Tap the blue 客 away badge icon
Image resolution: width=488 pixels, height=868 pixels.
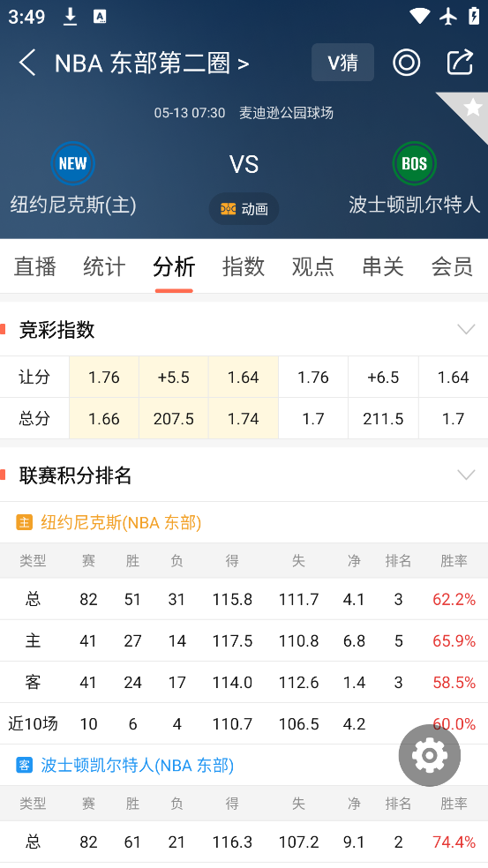(25, 765)
